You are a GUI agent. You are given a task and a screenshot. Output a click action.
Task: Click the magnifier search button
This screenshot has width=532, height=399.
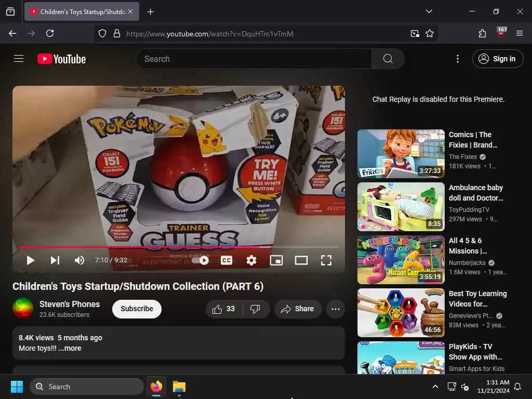click(388, 59)
